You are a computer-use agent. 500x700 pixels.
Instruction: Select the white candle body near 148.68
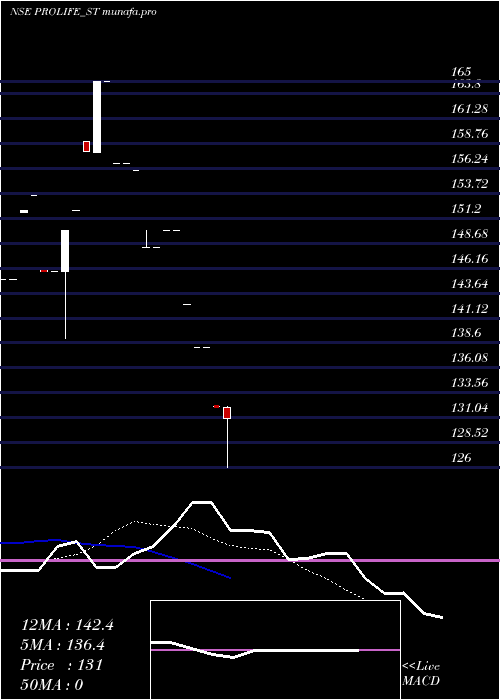65,251
